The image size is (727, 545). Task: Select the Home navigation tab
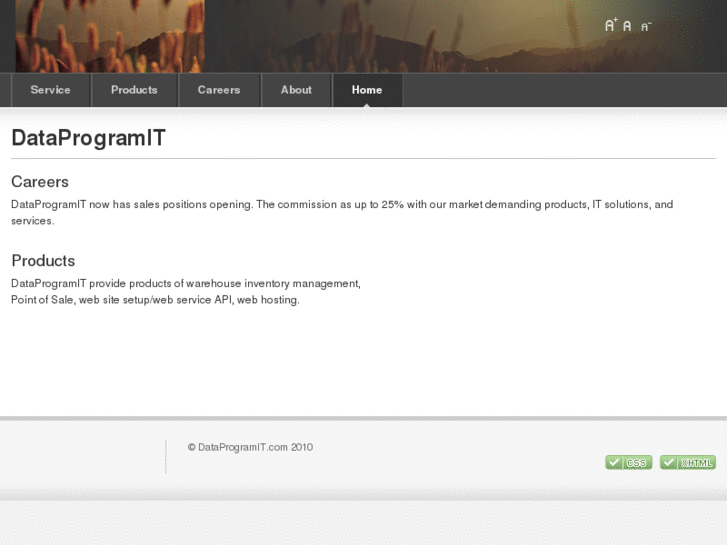point(367,90)
